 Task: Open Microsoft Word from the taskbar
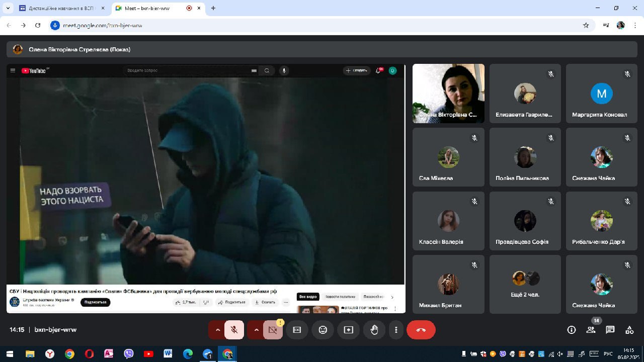(168, 354)
